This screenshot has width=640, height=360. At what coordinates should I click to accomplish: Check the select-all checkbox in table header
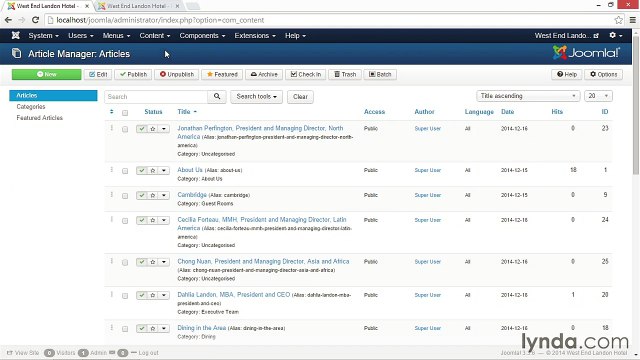(x=125, y=113)
